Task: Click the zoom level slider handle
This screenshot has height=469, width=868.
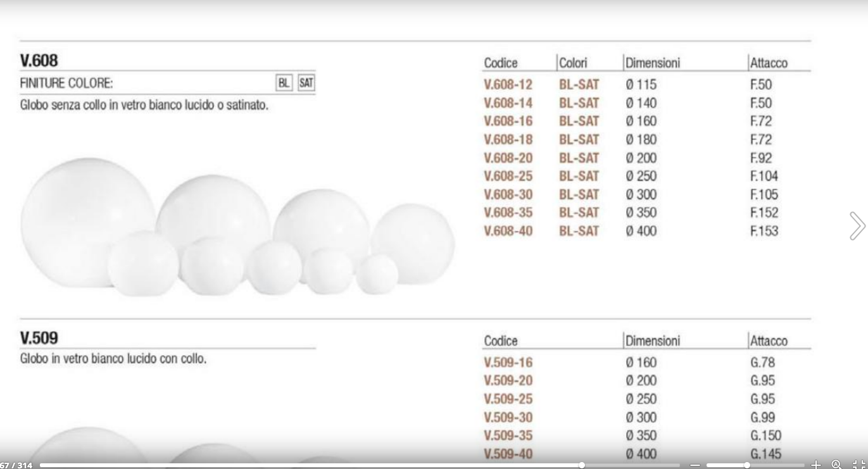Action: [x=747, y=465]
